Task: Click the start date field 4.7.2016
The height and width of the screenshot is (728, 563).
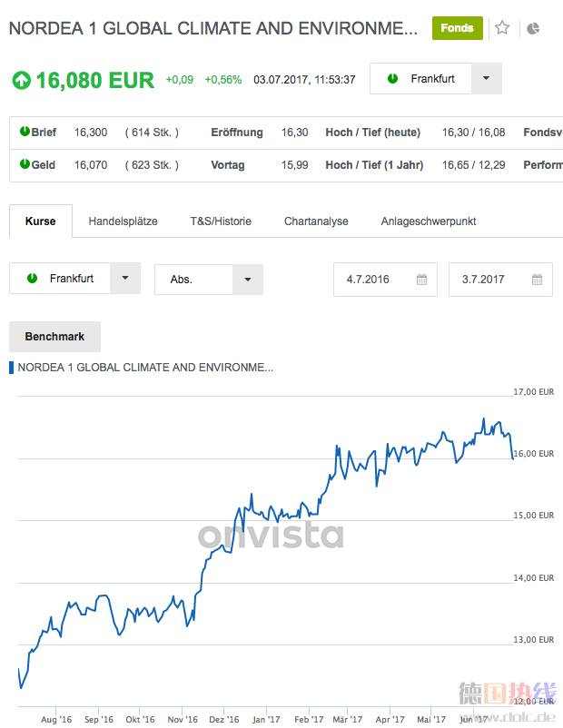Action: click(385, 280)
